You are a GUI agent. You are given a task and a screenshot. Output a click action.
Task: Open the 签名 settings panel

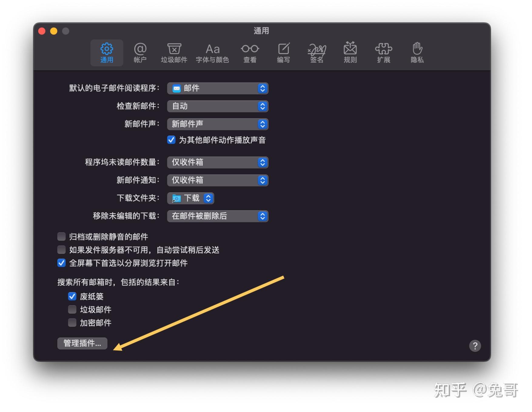pyautogui.click(x=316, y=52)
